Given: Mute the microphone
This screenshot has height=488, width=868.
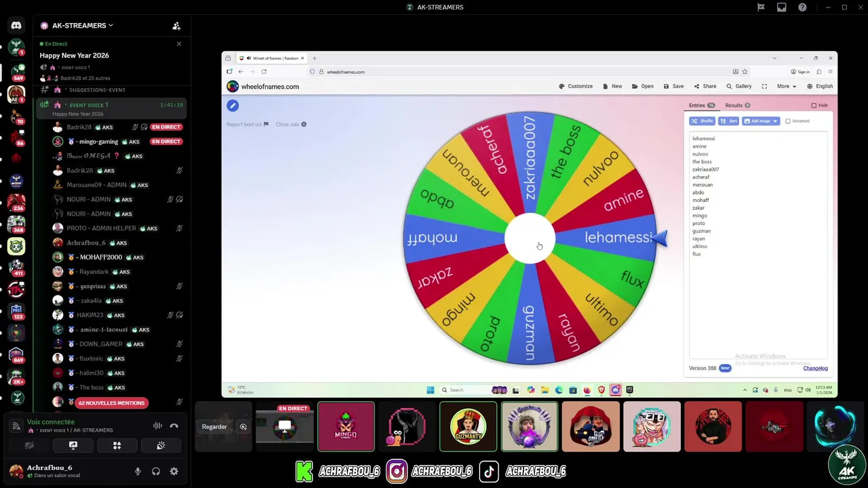Looking at the screenshot, I should 138,471.
